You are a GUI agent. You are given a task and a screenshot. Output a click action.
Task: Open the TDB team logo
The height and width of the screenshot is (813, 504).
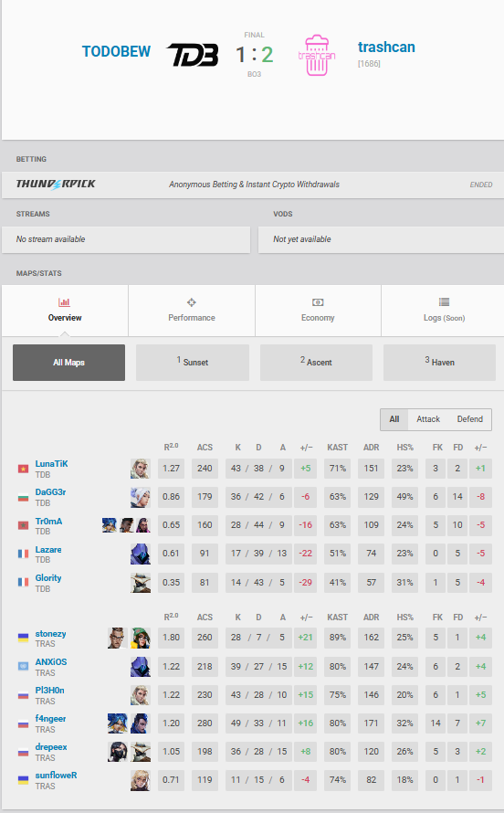click(192, 55)
